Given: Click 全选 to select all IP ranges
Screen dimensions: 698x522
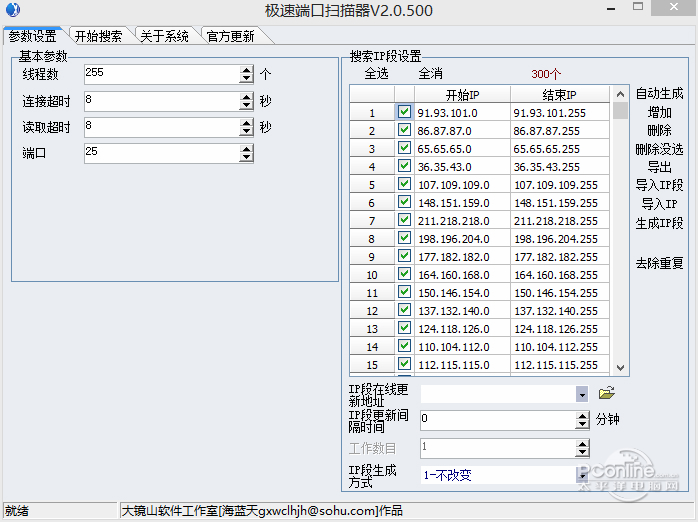Looking at the screenshot, I should [377, 73].
